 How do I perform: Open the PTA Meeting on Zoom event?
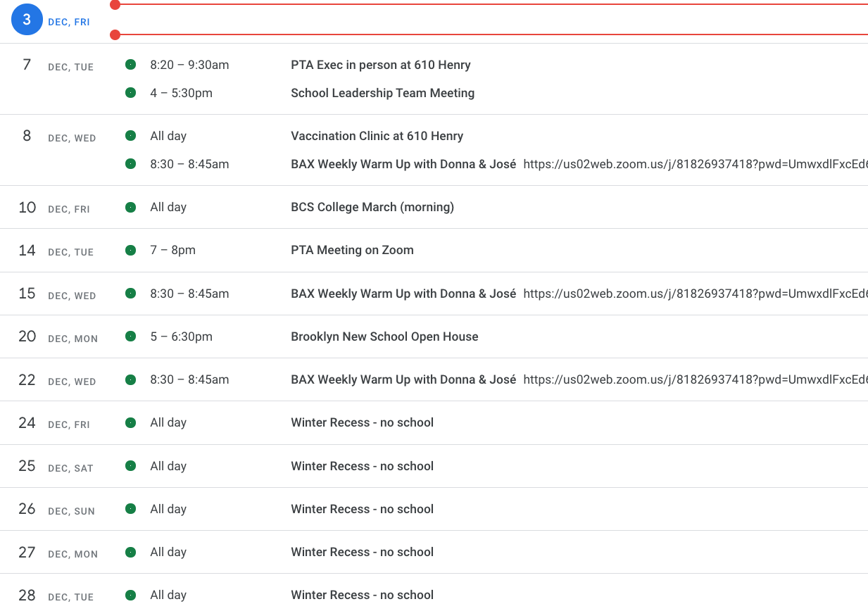(352, 250)
